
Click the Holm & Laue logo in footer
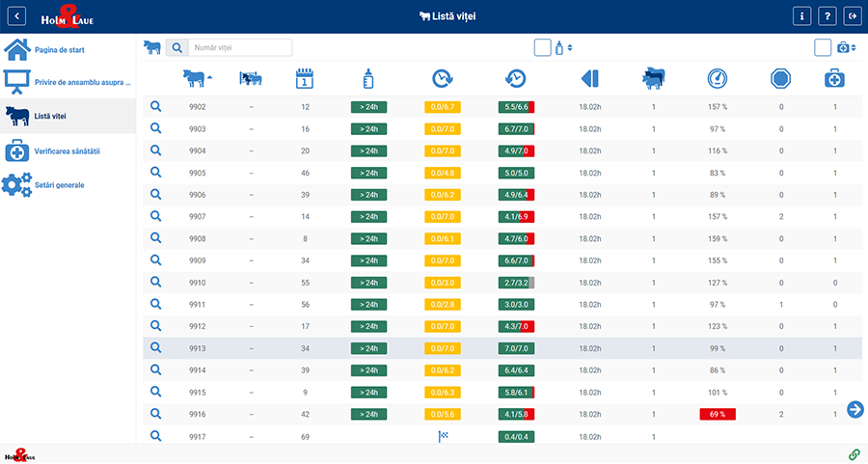20,455
